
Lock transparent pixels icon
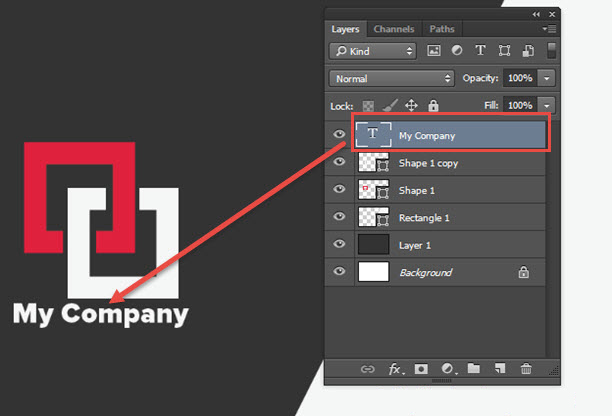click(x=368, y=106)
